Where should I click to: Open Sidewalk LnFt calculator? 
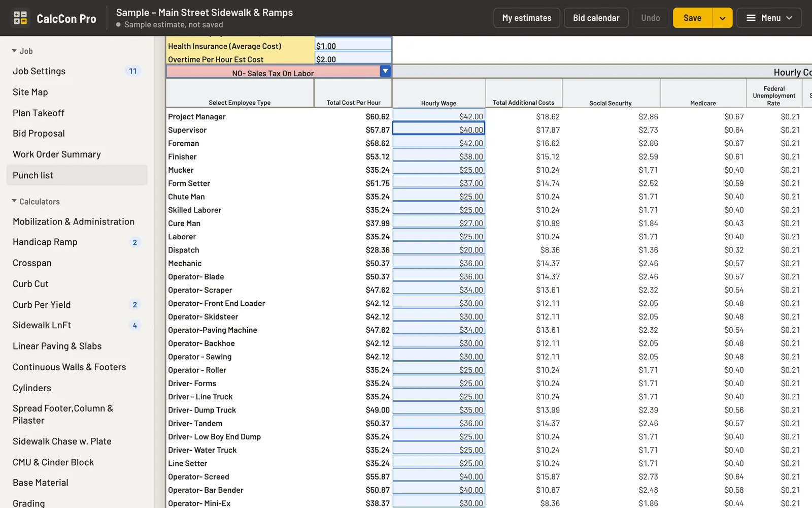pos(77,325)
